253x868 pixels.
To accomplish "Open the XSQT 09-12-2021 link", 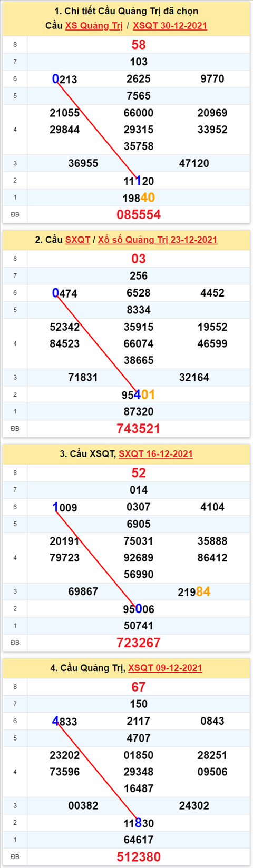I will click(165, 668).
